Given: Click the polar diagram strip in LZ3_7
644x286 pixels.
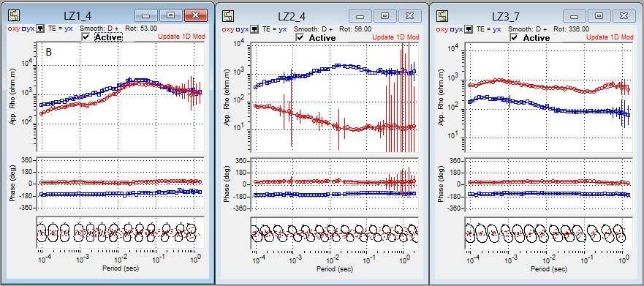Looking at the screenshot, I should pyautogui.click(x=549, y=233).
